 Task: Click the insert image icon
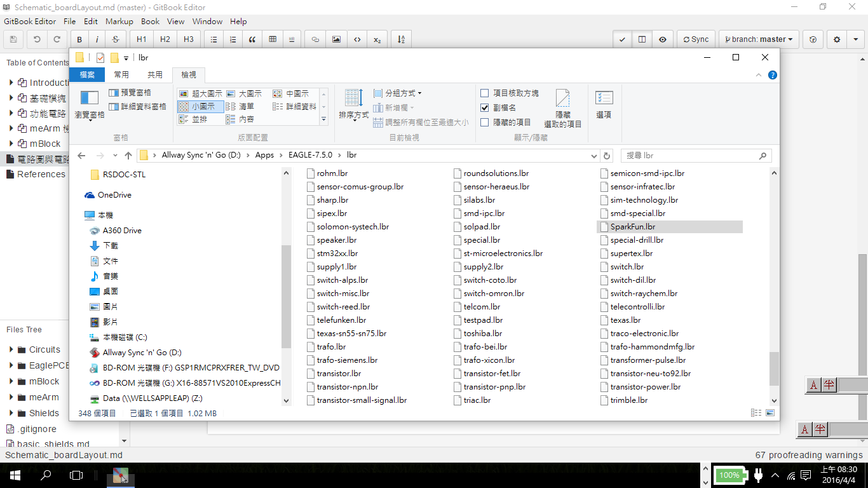pyautogui.click(x=336, y=39)
